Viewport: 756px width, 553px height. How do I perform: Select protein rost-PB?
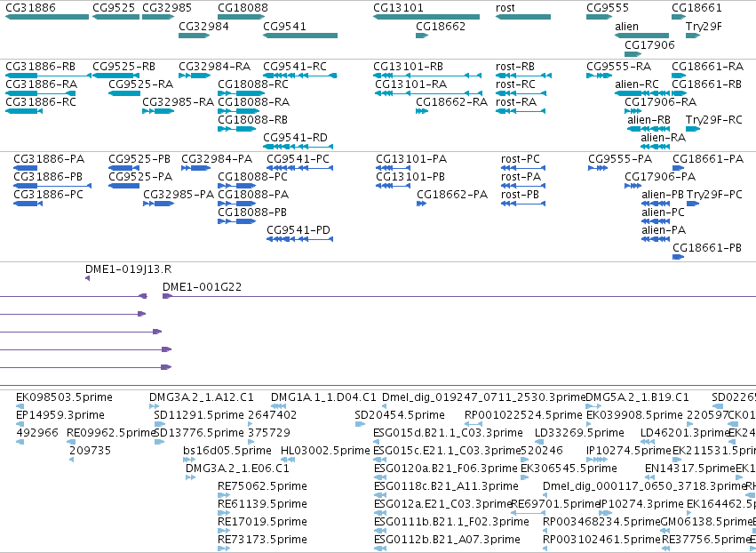(523, 204)
